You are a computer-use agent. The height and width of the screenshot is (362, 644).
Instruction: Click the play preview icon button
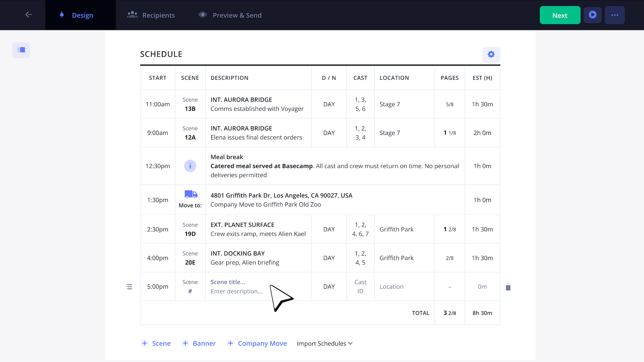[592, 15]
